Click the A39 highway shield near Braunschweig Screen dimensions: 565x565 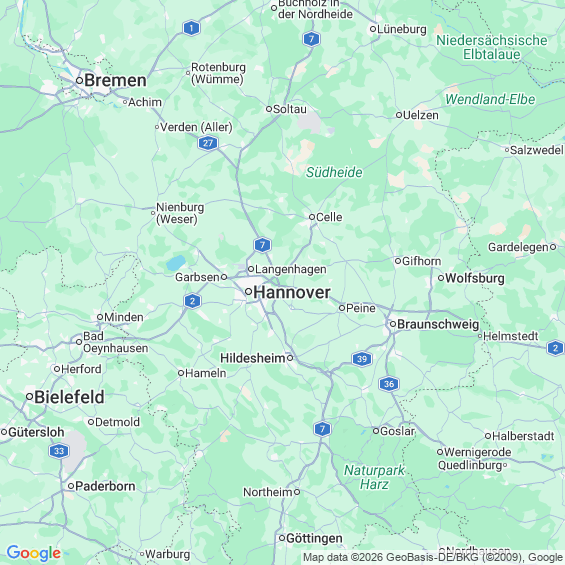[361, 359]
